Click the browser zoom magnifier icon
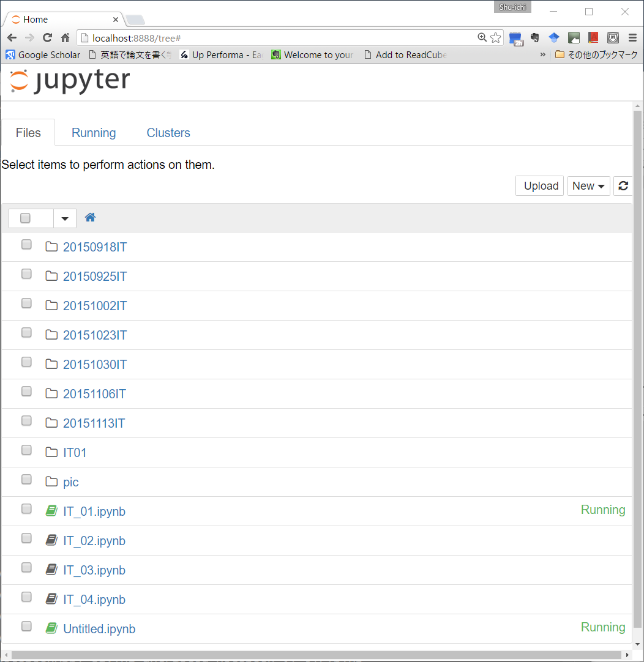The width and height of the screenshot is (644, 662). coord(482,38)
